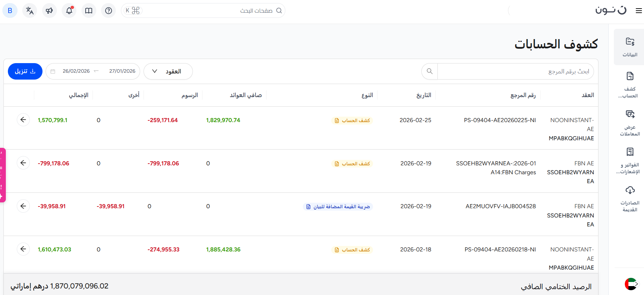This screenshot has width=644, height=295.
Task: Open البيانات tab in sidebar
Action: coord(630,47)
